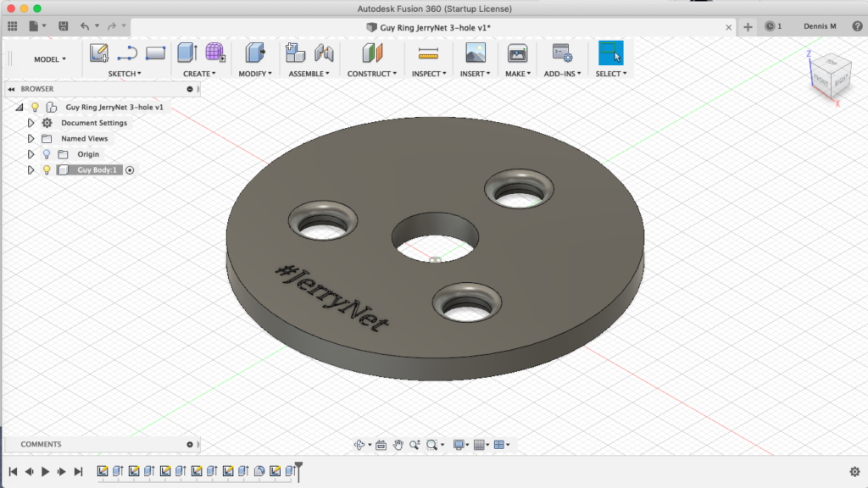Open the ADD-INS menu
Viewport: 868px width, 488px height.
563,74
